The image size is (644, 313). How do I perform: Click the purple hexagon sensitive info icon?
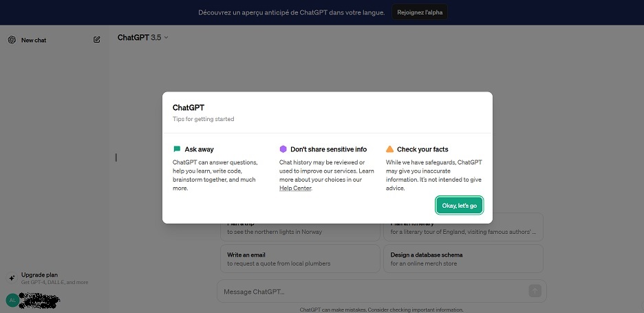point(283,149)
